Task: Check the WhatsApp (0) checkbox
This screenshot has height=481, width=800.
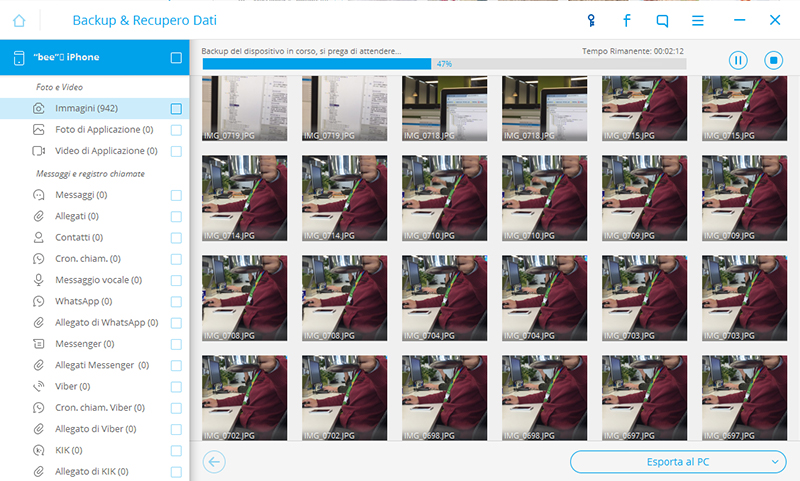Action: pos(176,302)
